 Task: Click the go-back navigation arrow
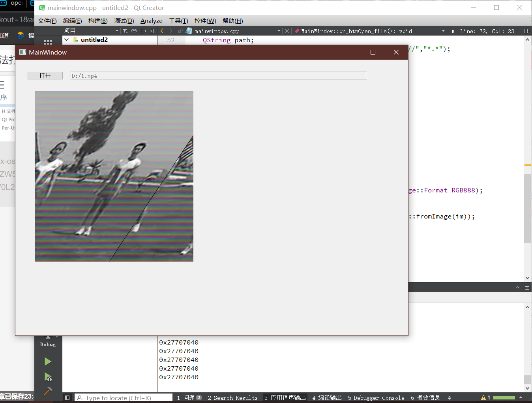(162, 30)
